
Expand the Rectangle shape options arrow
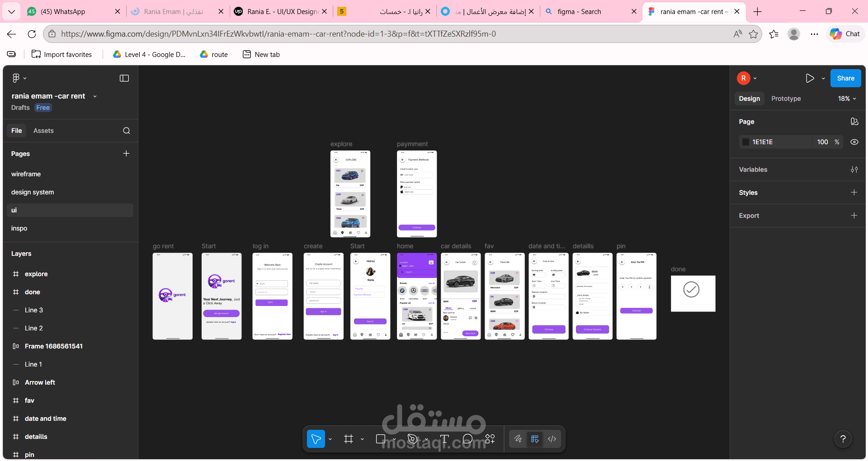click(x=394, y=439)
